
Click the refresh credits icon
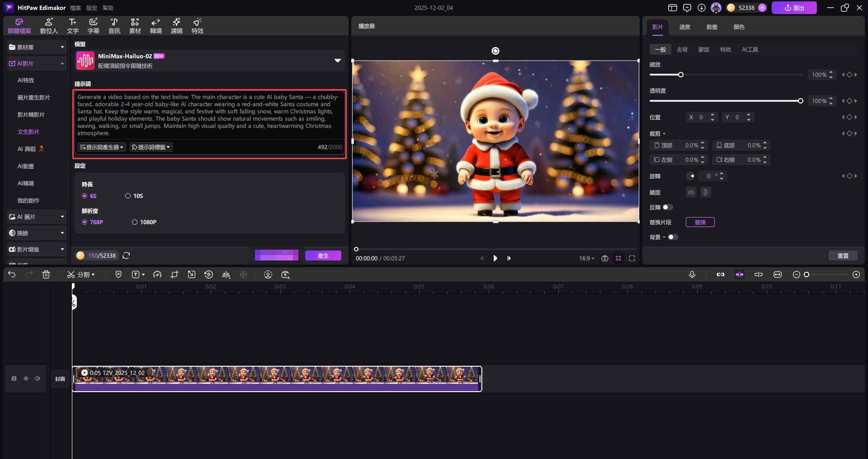(x=126, y=256)
